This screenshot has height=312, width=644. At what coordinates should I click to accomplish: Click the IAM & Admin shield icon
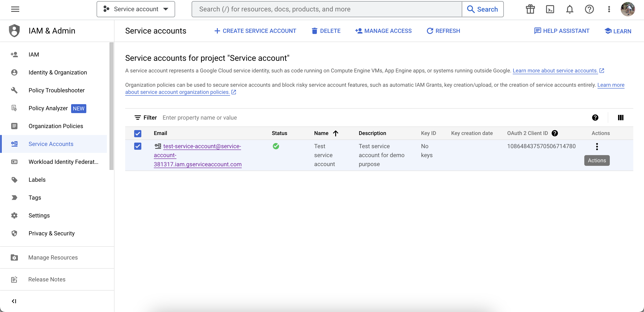pyautogui.click(x=14, y=31)
